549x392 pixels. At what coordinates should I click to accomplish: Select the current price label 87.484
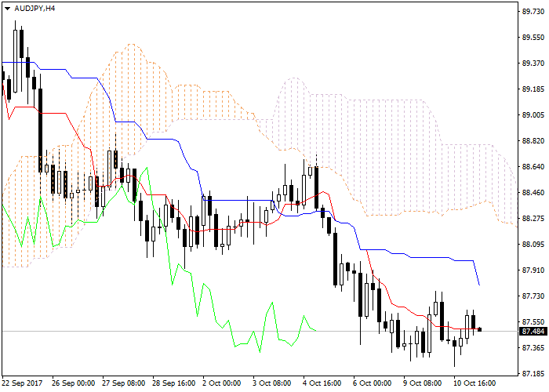[x=533, y=331]
